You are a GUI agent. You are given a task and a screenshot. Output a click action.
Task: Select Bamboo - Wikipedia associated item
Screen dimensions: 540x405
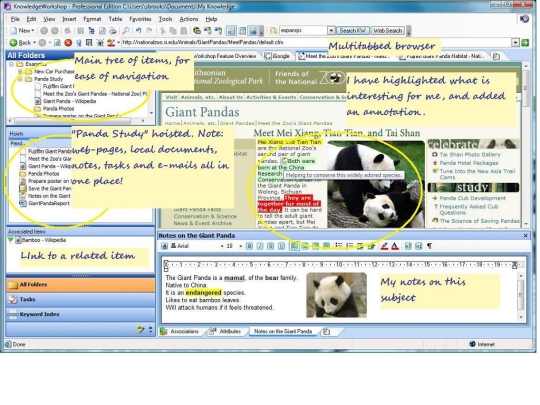[44, 240]
